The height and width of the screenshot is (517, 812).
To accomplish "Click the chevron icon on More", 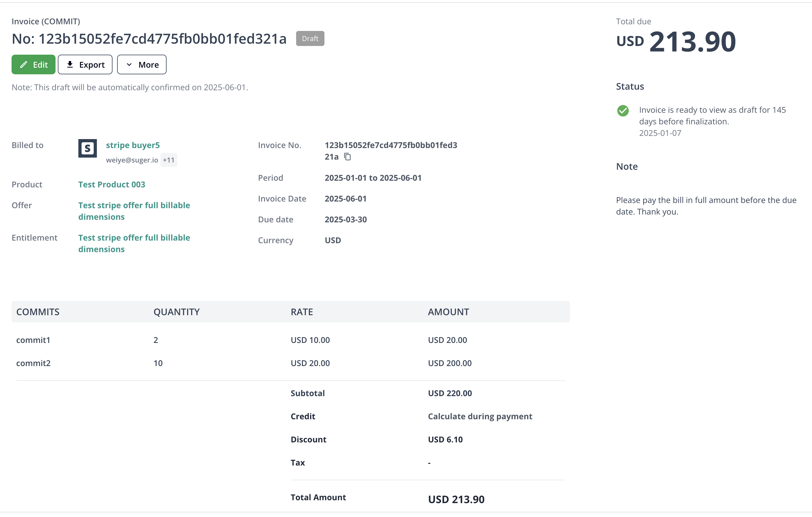I will click(x=129, y=64).
